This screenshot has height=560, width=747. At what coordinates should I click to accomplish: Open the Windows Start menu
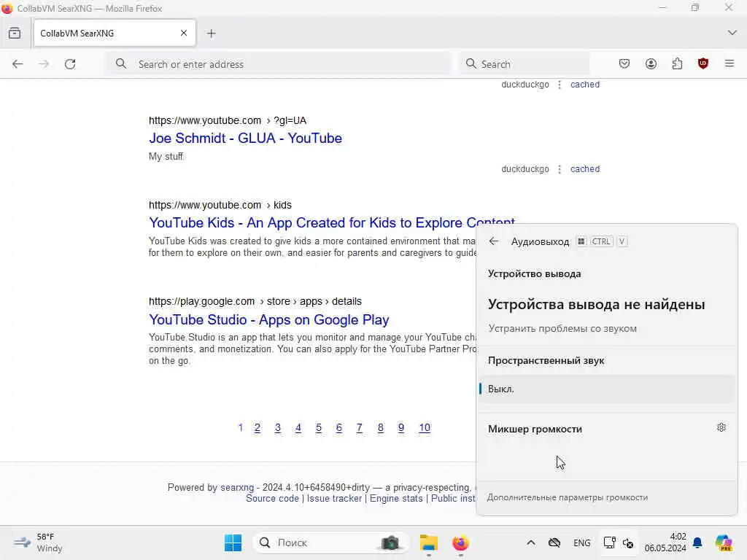(233, 542)
